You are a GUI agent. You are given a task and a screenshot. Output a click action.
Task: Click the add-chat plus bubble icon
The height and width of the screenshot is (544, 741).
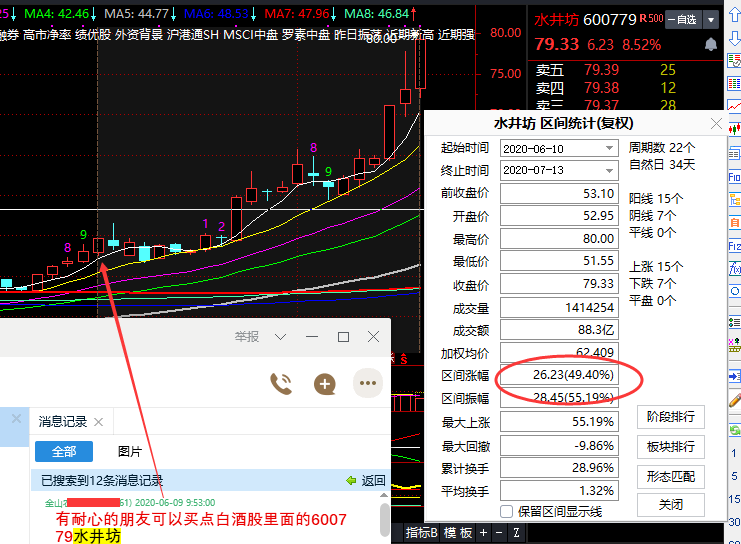pyautogui.click(x=325, y=383)
